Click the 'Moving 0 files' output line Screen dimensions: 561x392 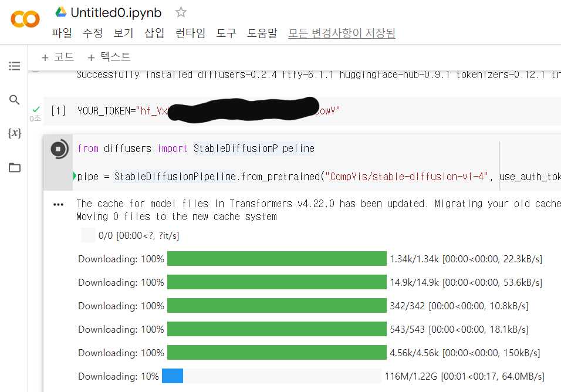177,217
